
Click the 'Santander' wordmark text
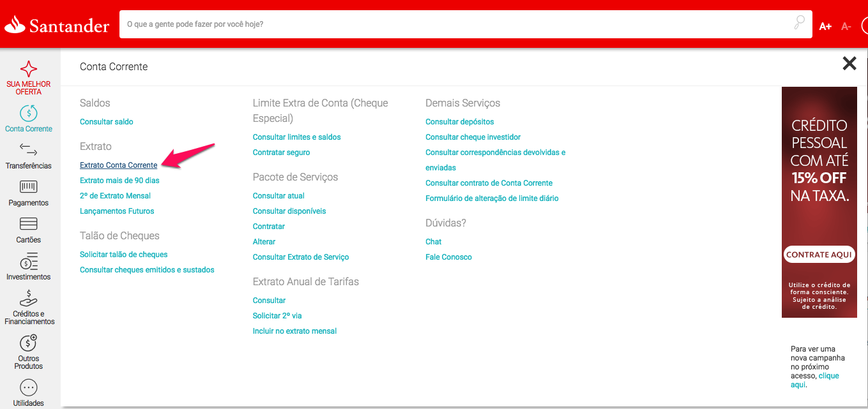click(69, 26)
